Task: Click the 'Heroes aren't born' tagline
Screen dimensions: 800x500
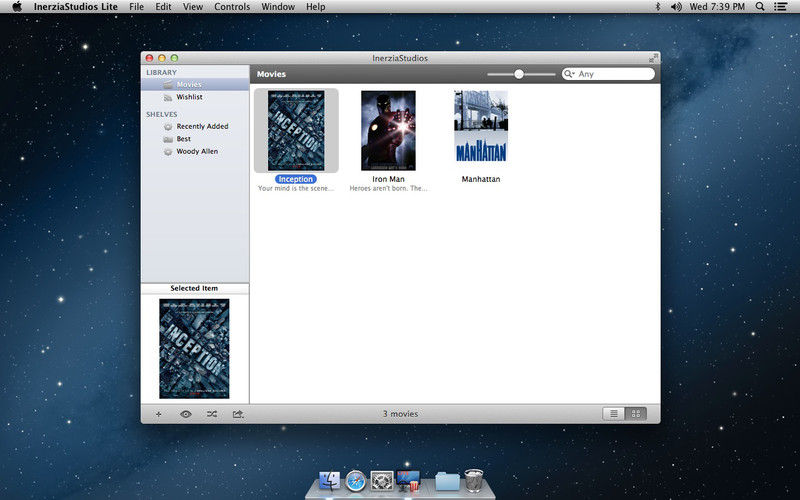Action: (388, 188)
